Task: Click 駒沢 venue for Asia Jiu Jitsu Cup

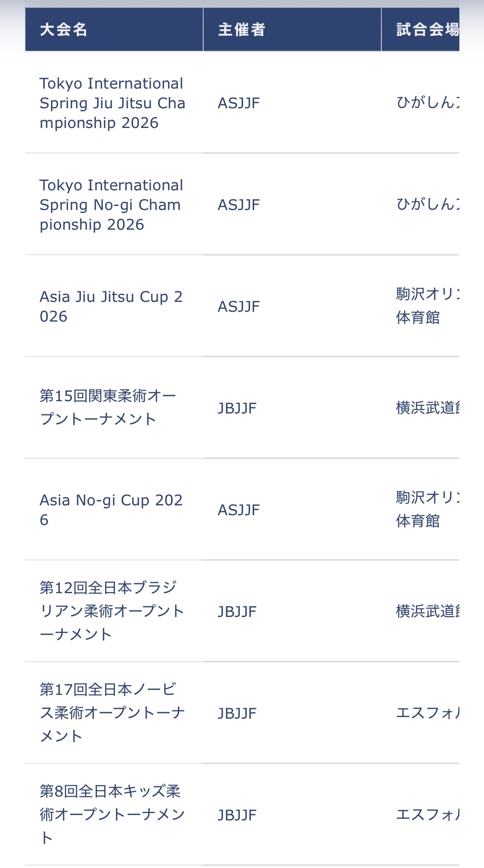Action: click(x=427, y=306)
